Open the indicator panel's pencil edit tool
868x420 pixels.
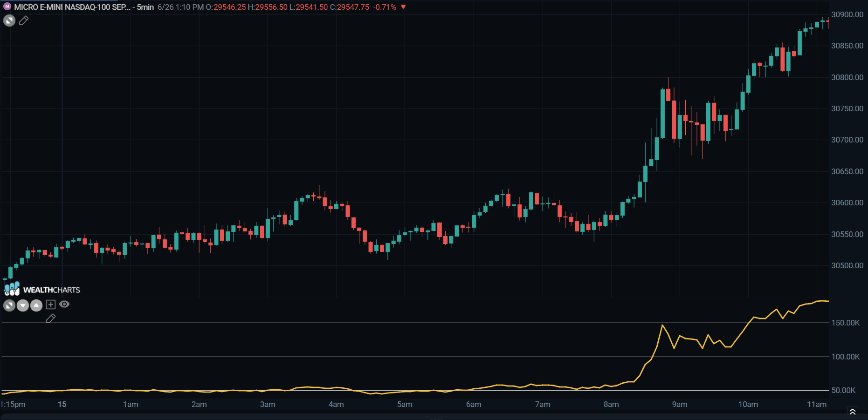[x=51, y=318]
